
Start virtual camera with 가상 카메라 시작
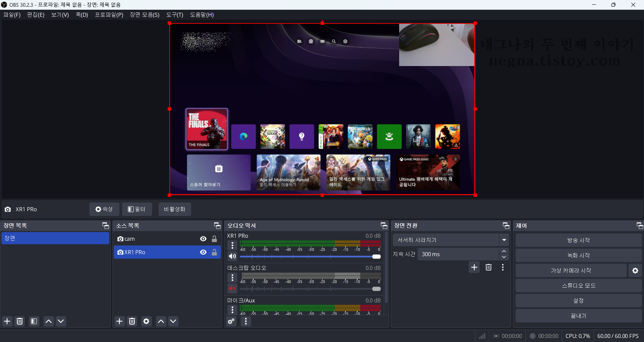[x=571, y=271]
